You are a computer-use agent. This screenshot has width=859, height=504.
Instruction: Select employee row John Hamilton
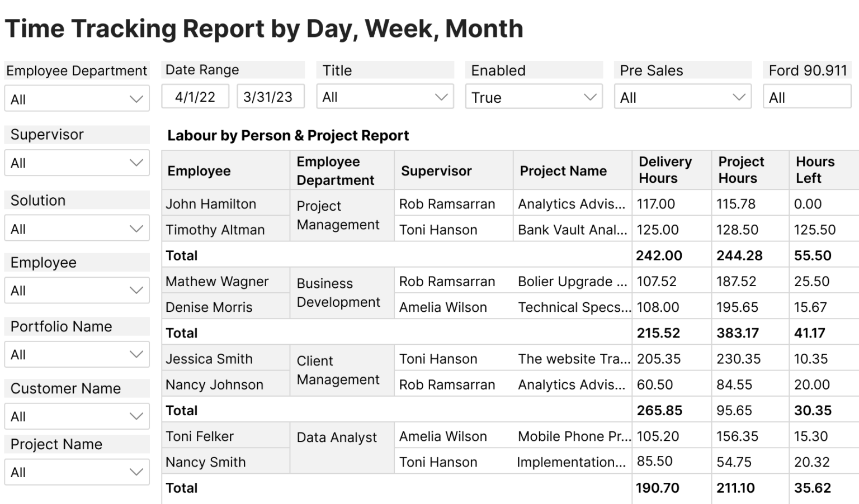click(x=211, y=203)
